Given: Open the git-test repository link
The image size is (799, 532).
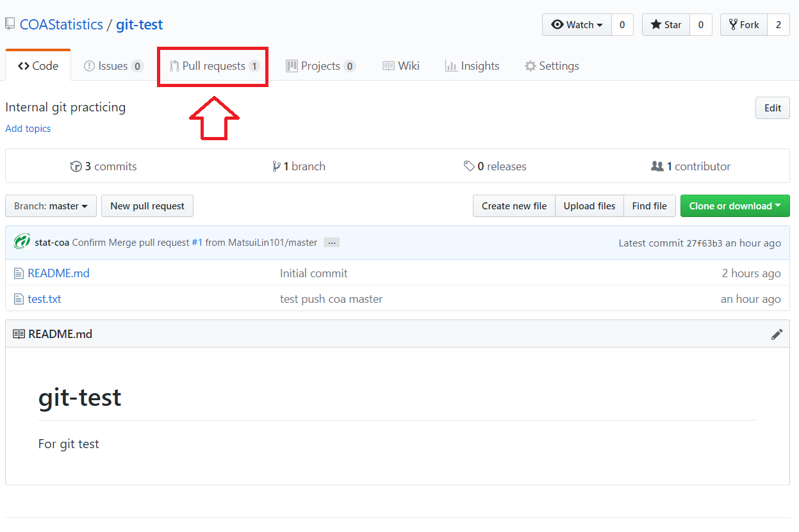Looking at the screenshot, I should pos(139,24).
